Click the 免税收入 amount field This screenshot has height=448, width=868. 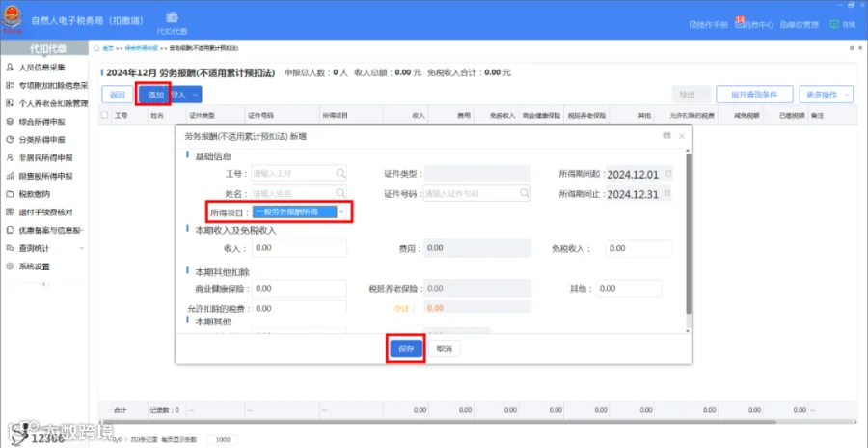(x=638, y=248)
